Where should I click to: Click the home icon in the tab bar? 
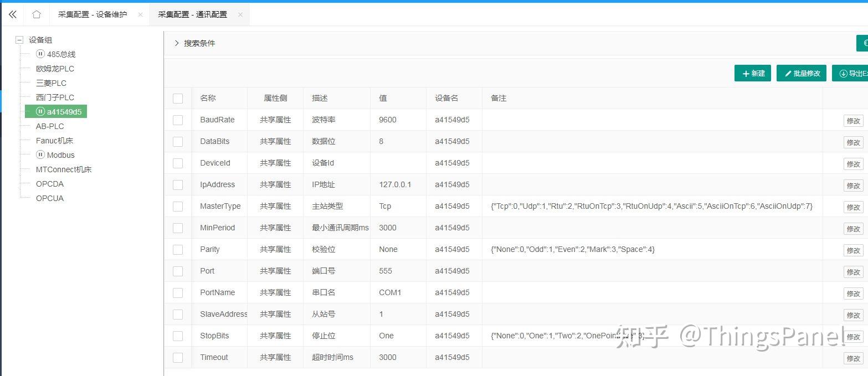pyautogui.click(x=36, y=14)
